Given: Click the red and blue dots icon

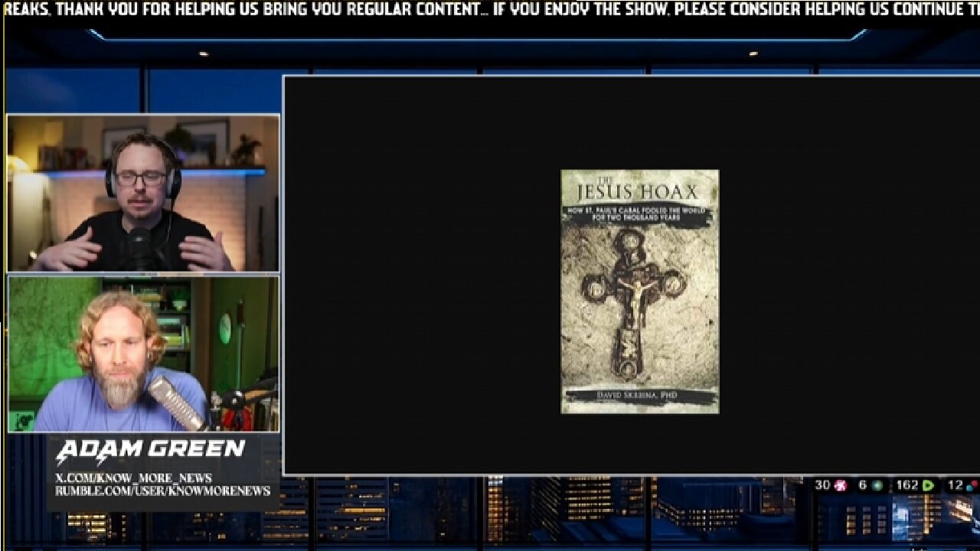Looking at the screenshot, I should [972, 485].
